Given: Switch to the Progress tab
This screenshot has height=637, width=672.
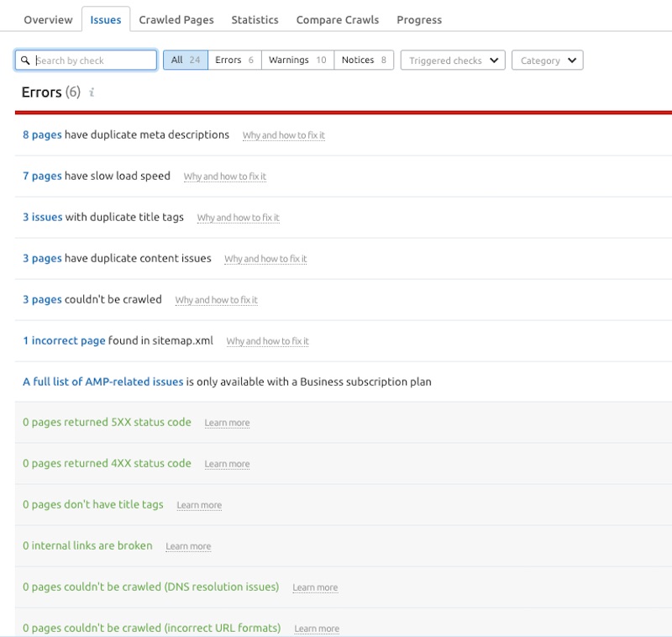Looking at the screenshot, I should (x=419, y=19).
